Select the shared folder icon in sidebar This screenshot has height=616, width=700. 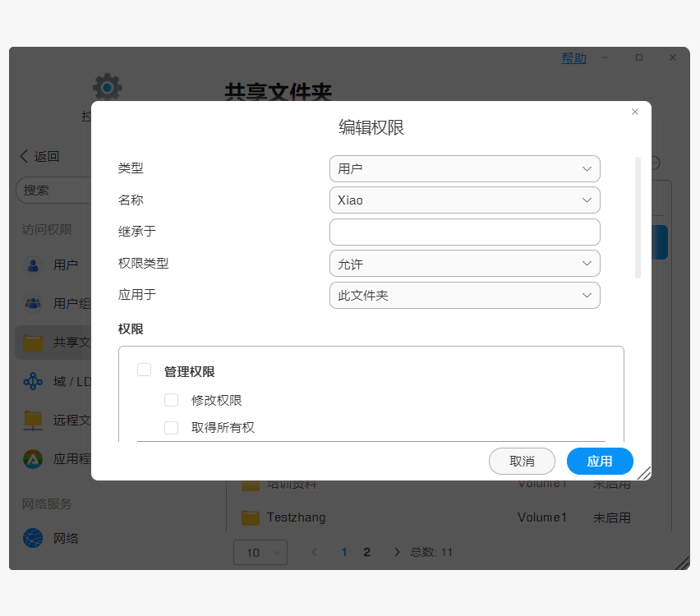click(x=33, y=342)
